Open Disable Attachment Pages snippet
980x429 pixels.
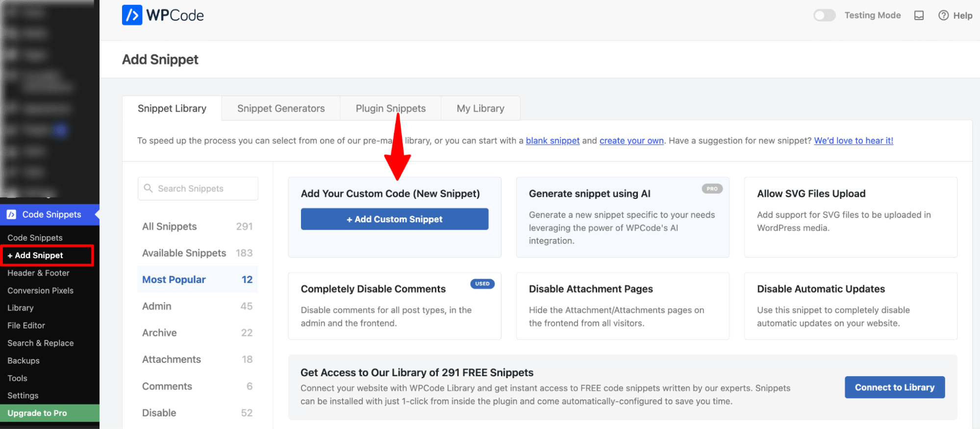623,306
